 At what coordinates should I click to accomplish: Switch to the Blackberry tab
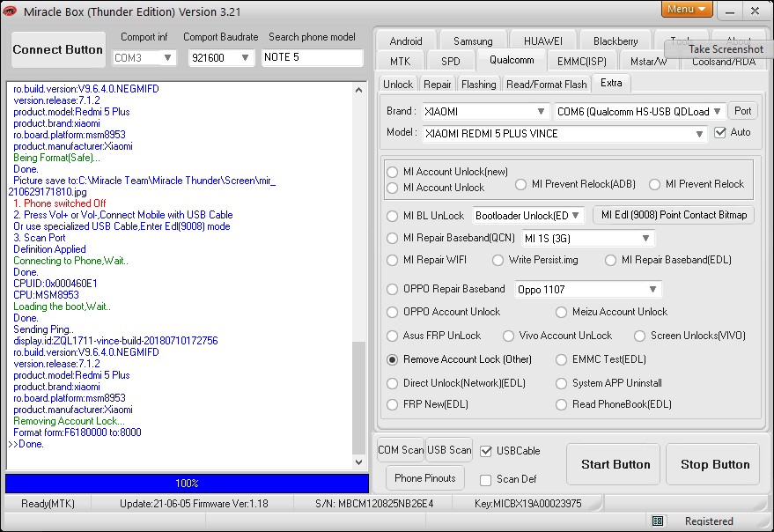(616, 41)
